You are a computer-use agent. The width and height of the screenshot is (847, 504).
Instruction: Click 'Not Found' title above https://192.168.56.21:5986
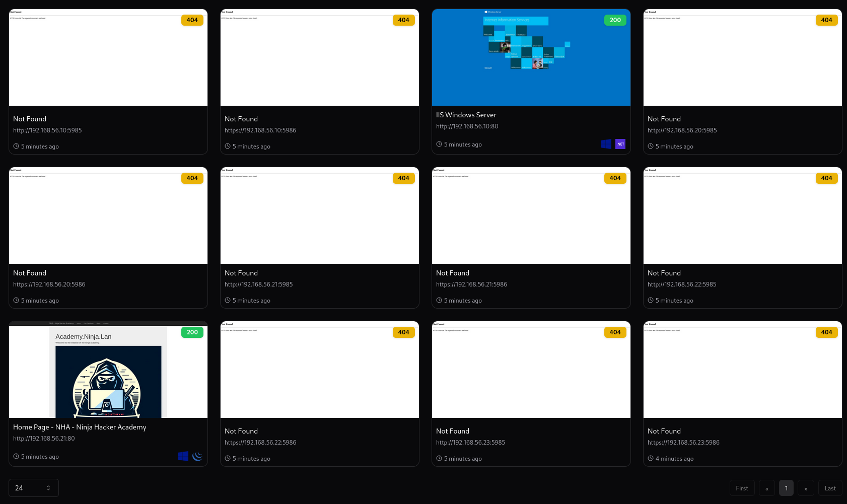453,273
